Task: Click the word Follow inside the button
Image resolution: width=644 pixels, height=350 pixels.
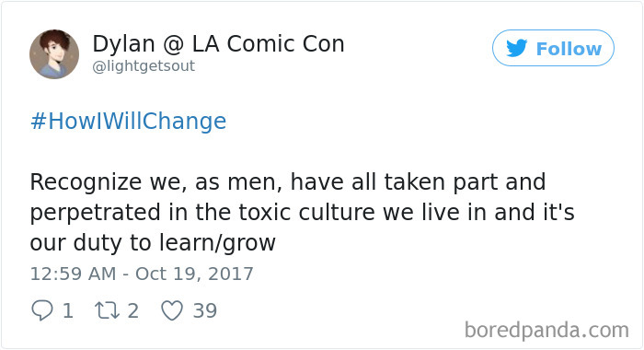Action: point(569,49)
